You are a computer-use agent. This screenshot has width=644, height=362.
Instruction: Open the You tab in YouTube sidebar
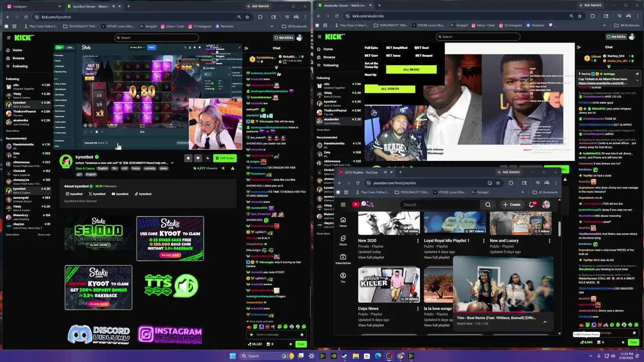pos(343,278)
